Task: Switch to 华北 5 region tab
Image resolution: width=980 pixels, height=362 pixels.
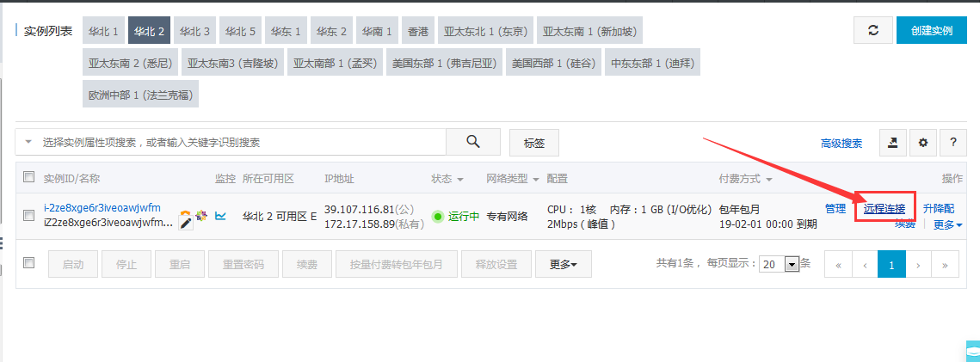Action: (241, 31)
